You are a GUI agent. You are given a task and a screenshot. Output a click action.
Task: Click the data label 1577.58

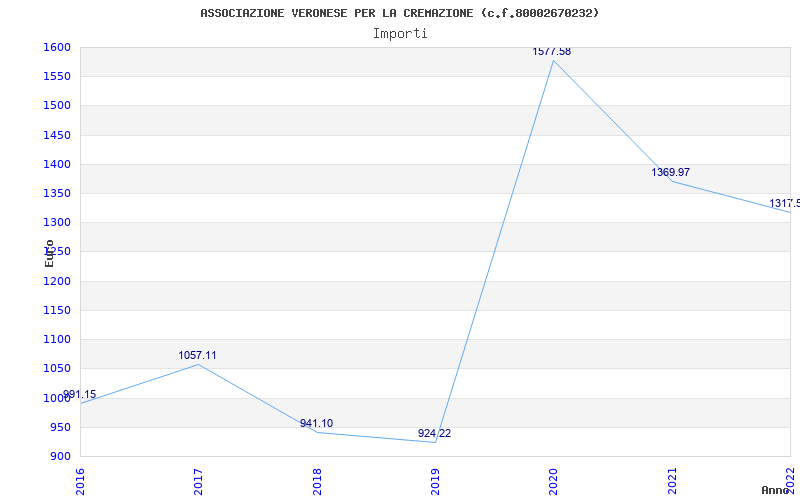coord(552,52)
